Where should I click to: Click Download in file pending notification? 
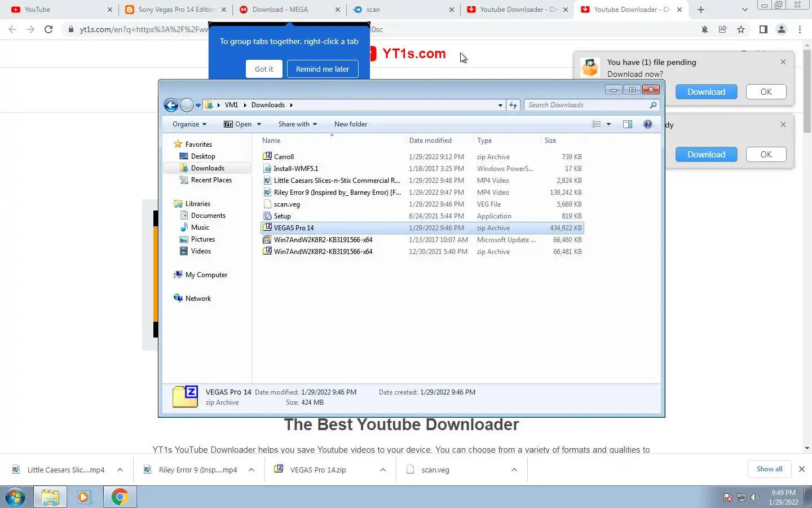(706, 92)
